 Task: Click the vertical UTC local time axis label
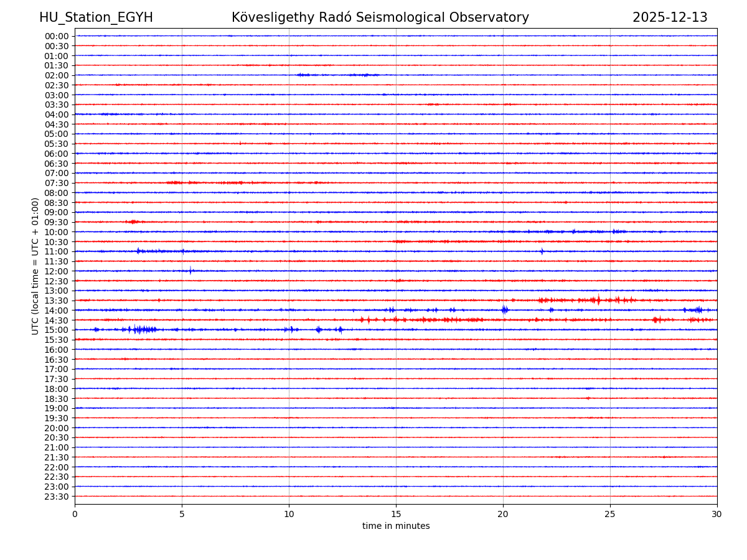point(35,266)
